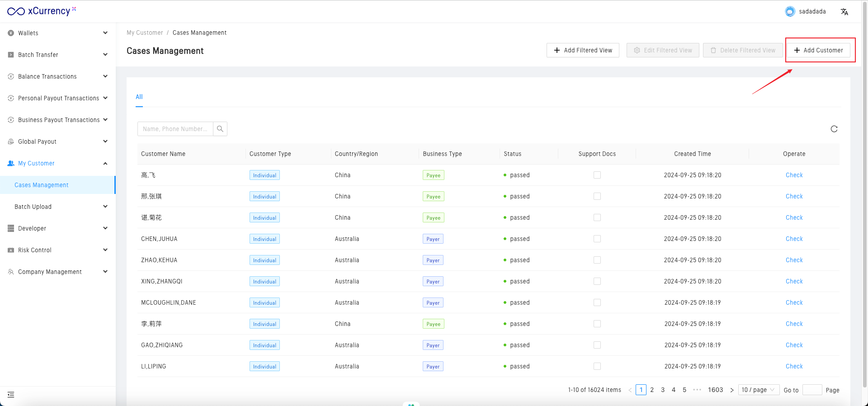Select the All tab
Viewport: 868px width, 406px height.
pyautogui.click(x=139, y=97)
